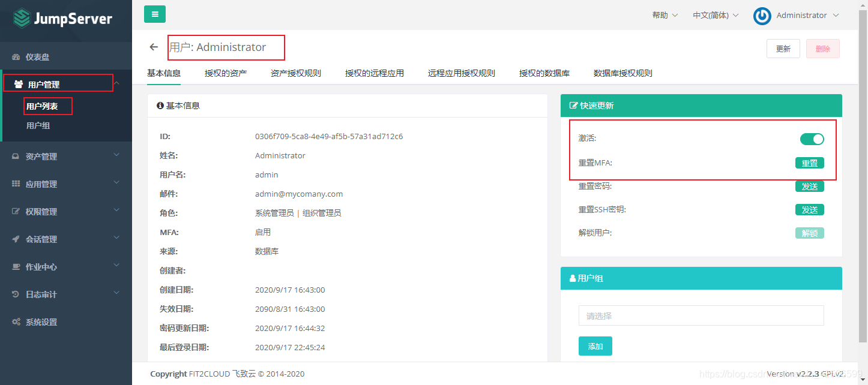This screenshot has width=868, height=385.
Task: Click the edit icon in 快速更新 header
Action: pos(573,106)
